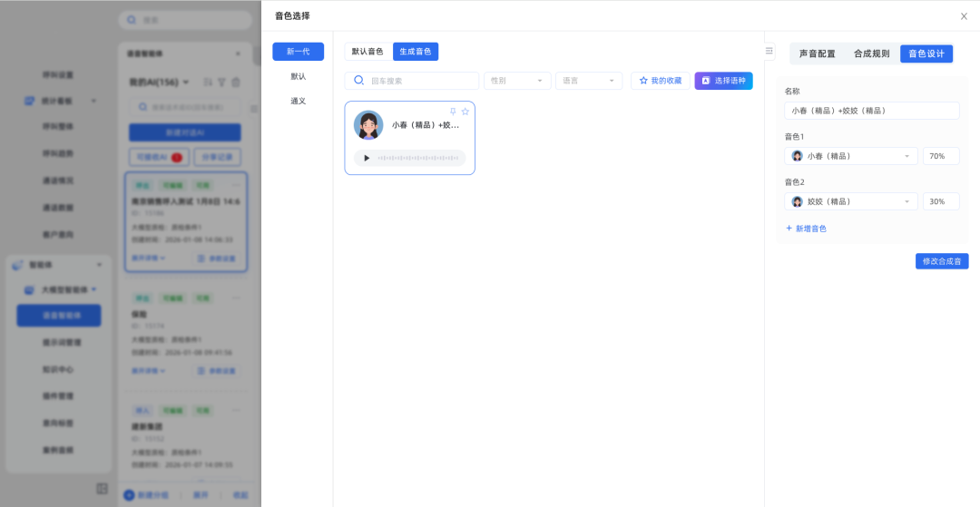Click the 选择语种 language button
The image size is (980, 507).
point(723,81)
